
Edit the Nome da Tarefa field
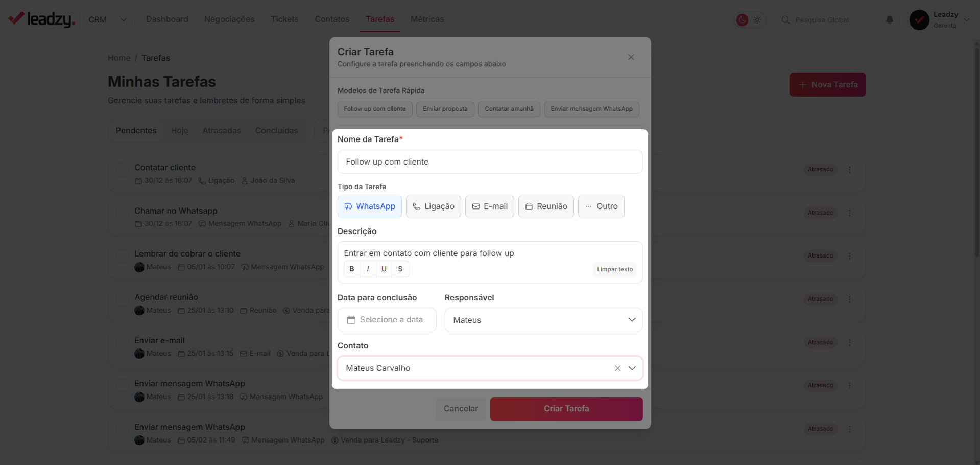pyautogui.click(x=490, y=162)
